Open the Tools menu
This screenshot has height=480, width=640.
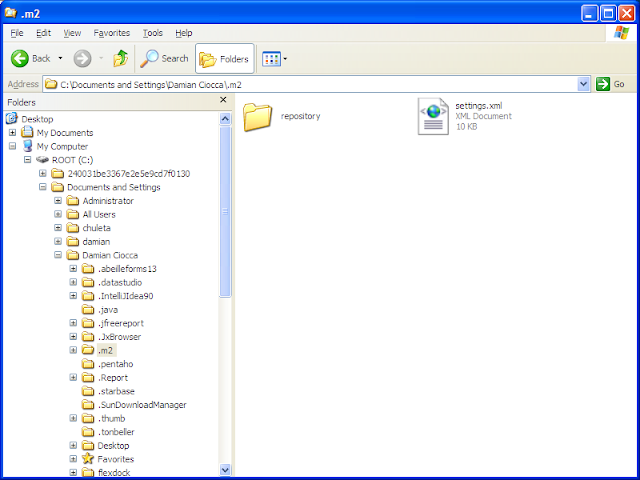click(153, 33)
